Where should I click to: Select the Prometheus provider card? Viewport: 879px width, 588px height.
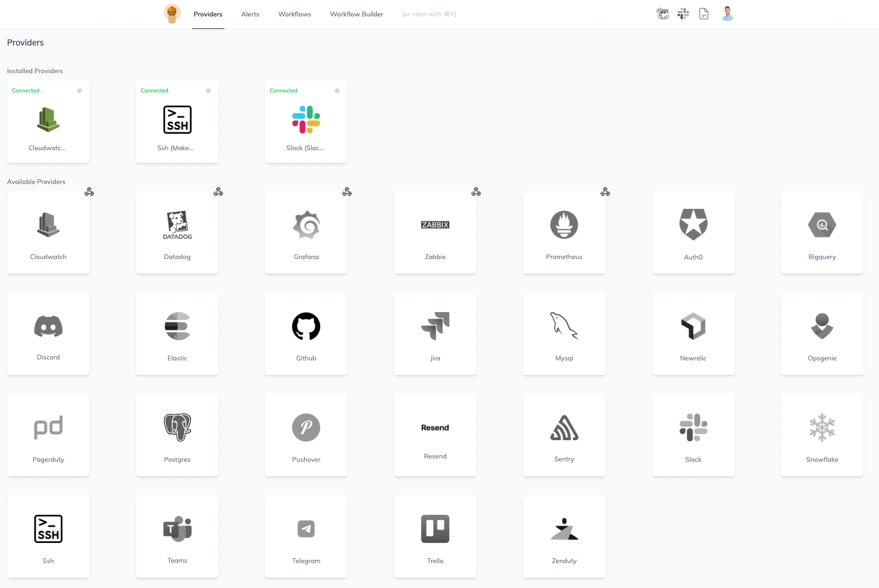[564, 232]
